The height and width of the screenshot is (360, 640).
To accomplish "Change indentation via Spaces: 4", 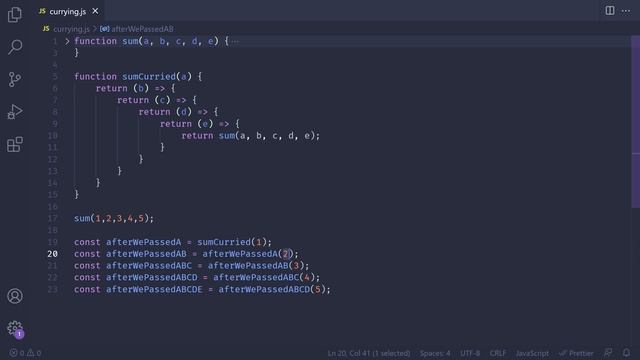I will pos(435,353).
